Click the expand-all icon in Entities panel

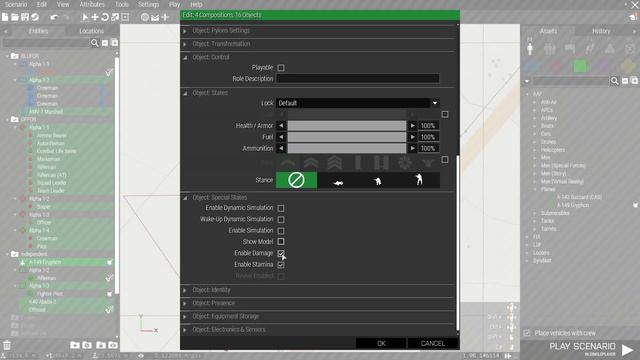115,43
